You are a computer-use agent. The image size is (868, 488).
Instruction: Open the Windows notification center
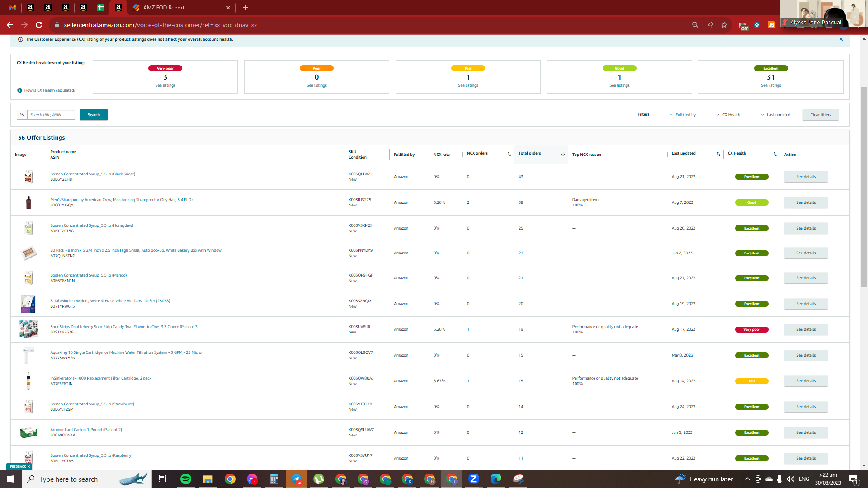854,479
